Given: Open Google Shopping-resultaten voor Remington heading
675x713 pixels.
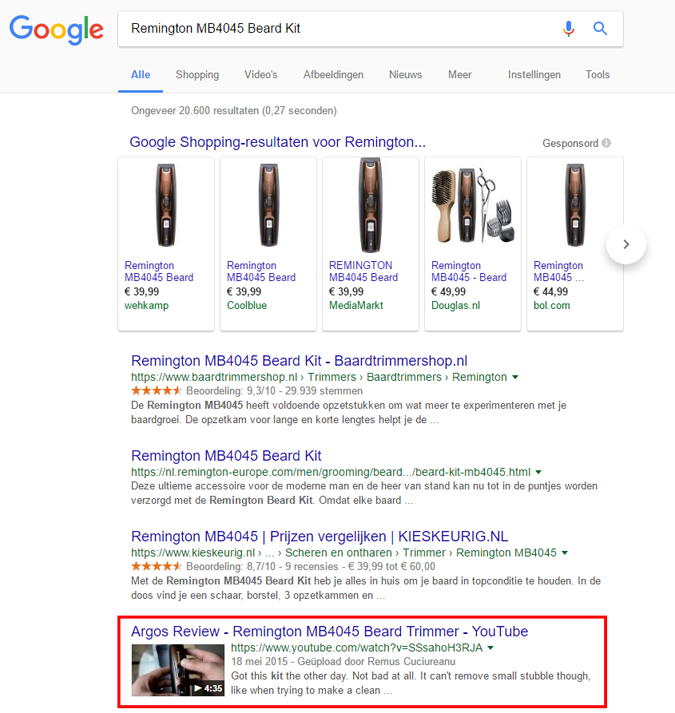Looking at the screenshot, I should (277, 142).
